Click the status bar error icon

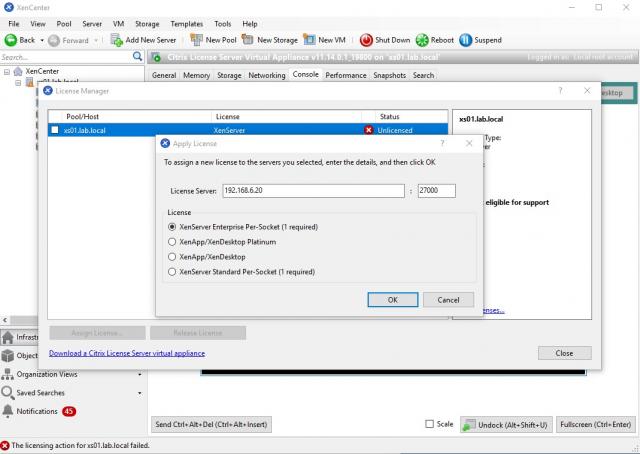(5, 445)
